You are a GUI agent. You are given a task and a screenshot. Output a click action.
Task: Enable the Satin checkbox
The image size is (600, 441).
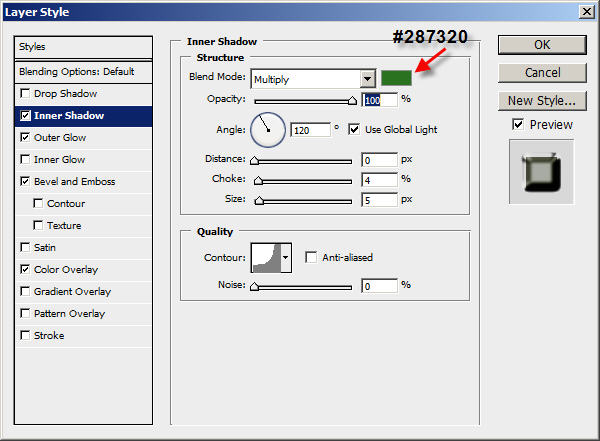coord(25,247)
